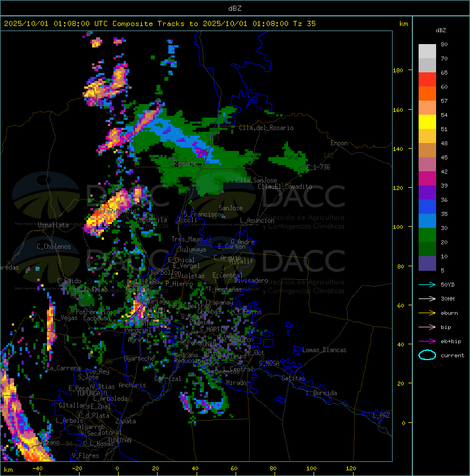Click the white 30HM arrow in legend
Image resolution: width=470 pixels, height=476 pixels.
pyautogui.click(x=427, y=298)
